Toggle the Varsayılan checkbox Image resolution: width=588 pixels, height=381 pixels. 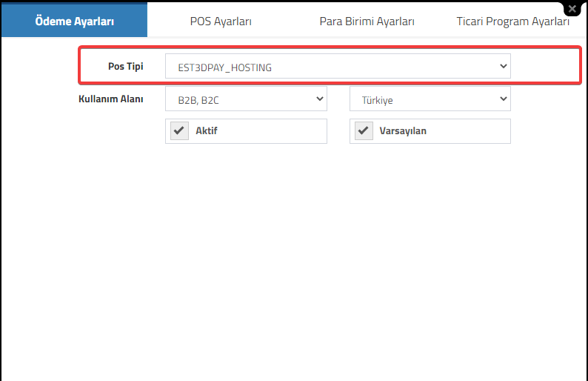(x=364, y=130)
